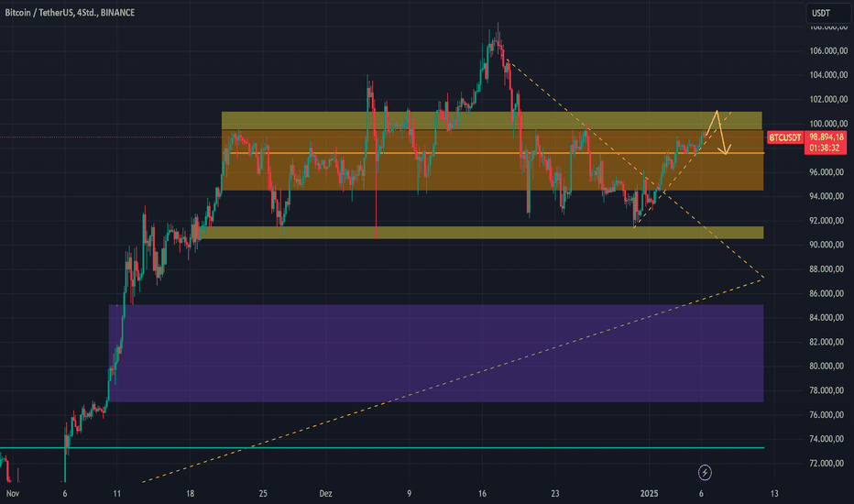Select the orange middle range rectangle
This screenshot has height=504, width=854.
click(458, 174)
